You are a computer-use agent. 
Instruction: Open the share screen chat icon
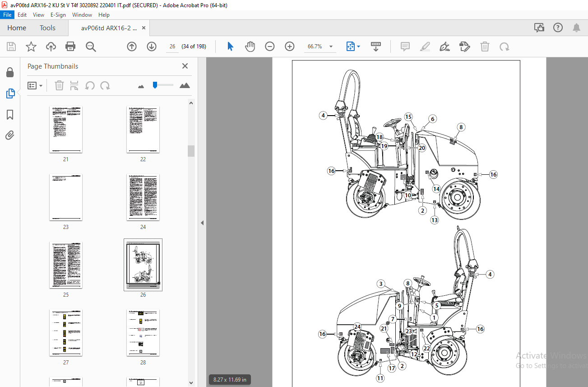click(x=539, y=28)
